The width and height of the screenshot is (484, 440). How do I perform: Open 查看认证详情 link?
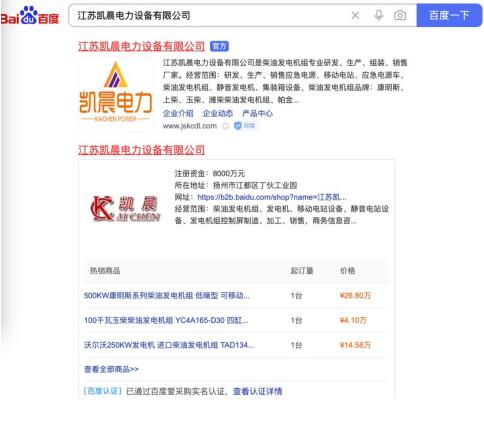coord(257,391)
